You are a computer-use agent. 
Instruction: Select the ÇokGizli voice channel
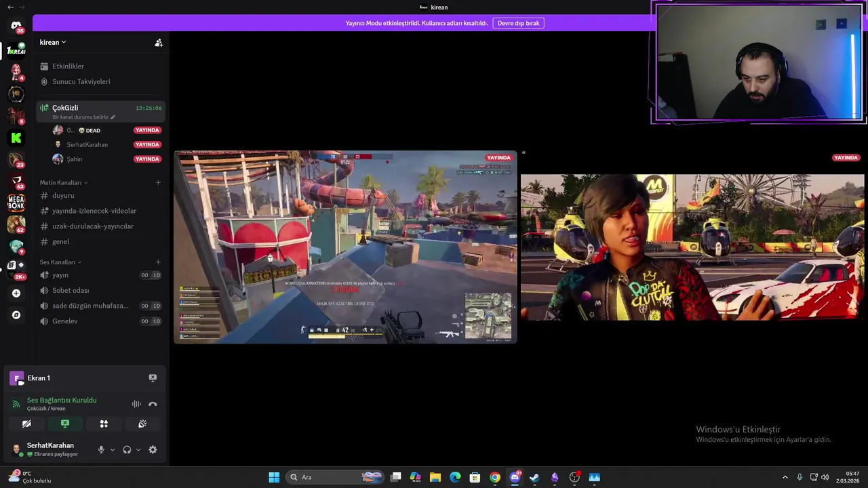point(100,111)
